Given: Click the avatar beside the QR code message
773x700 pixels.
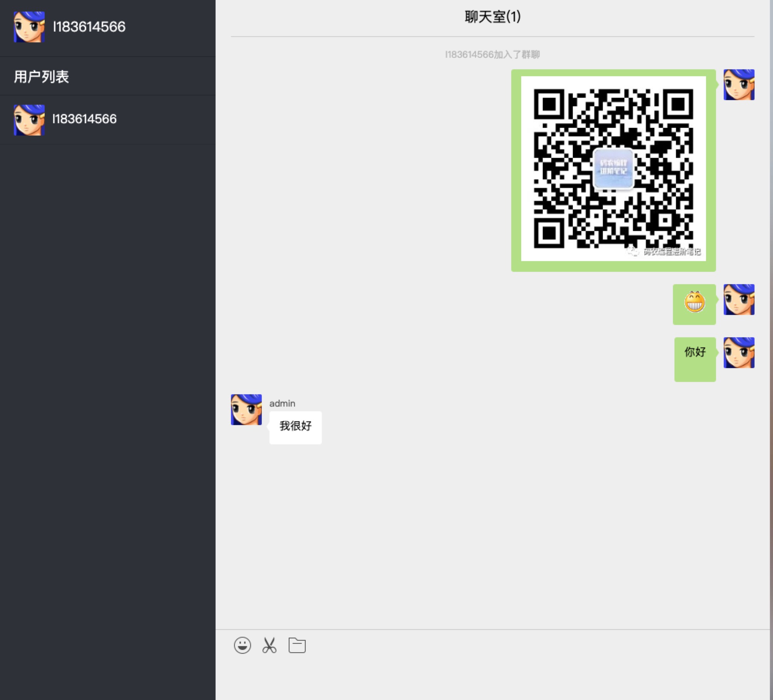Looking at the screenshot, I should pyautogui.click(x=739, y=85).
